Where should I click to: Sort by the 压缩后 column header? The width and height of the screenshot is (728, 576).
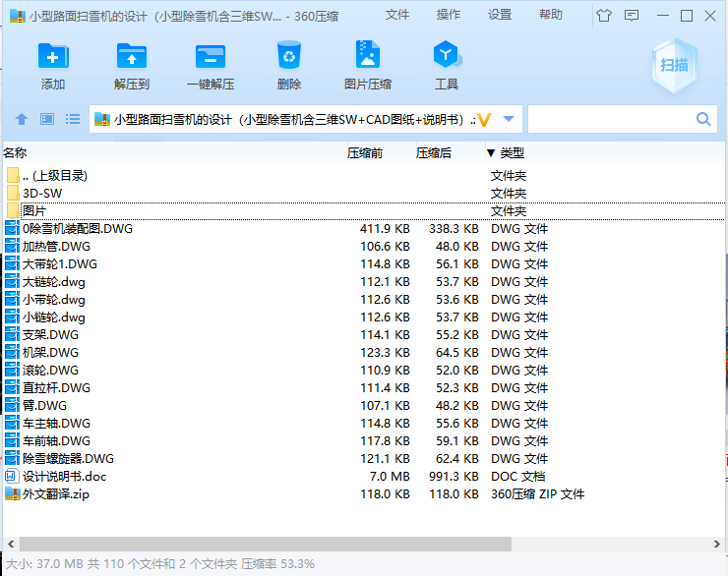click(x=433, y=152)
